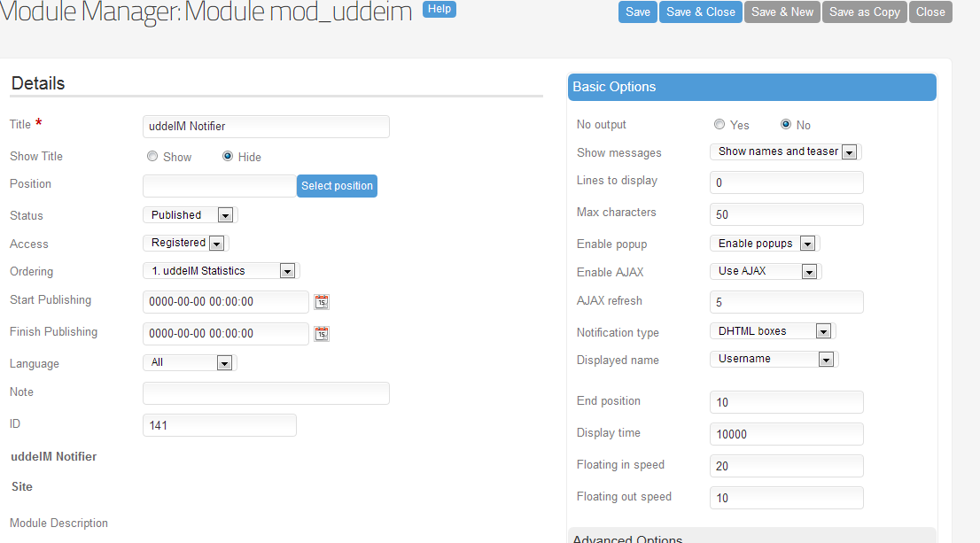Edit the Max characters field

[786, 214]
